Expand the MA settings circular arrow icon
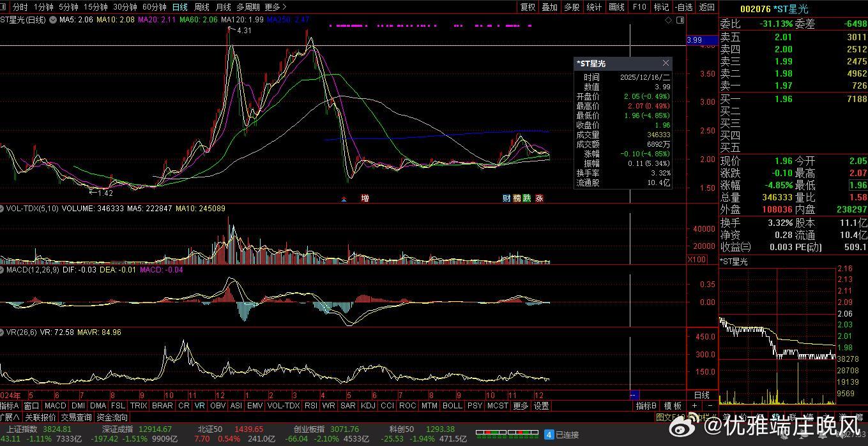 coord(52,20)
